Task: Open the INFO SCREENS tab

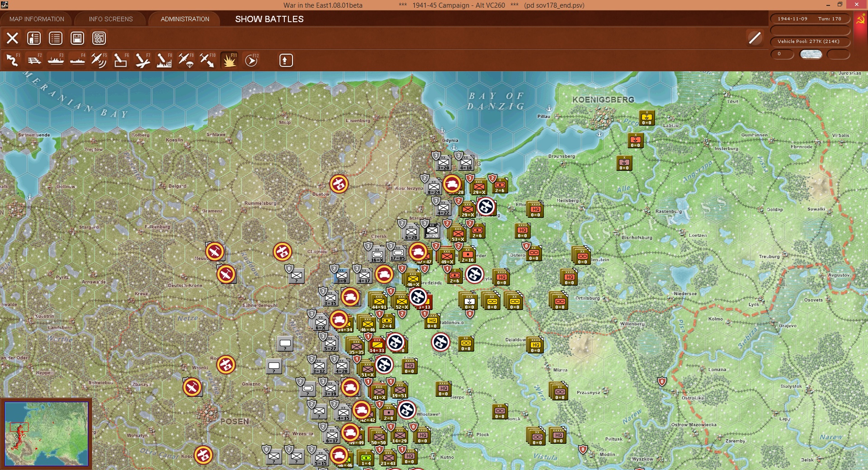Action: 111,19
